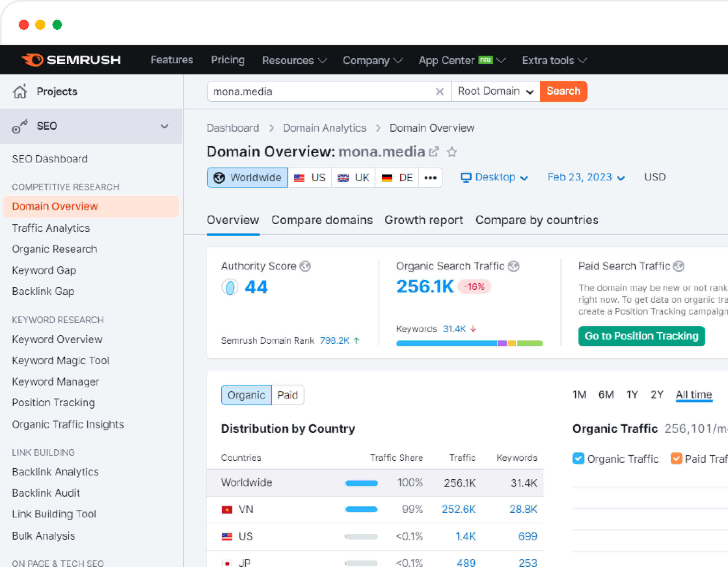Open Keyword Magic Tool in sidebar

coord(60,361)
